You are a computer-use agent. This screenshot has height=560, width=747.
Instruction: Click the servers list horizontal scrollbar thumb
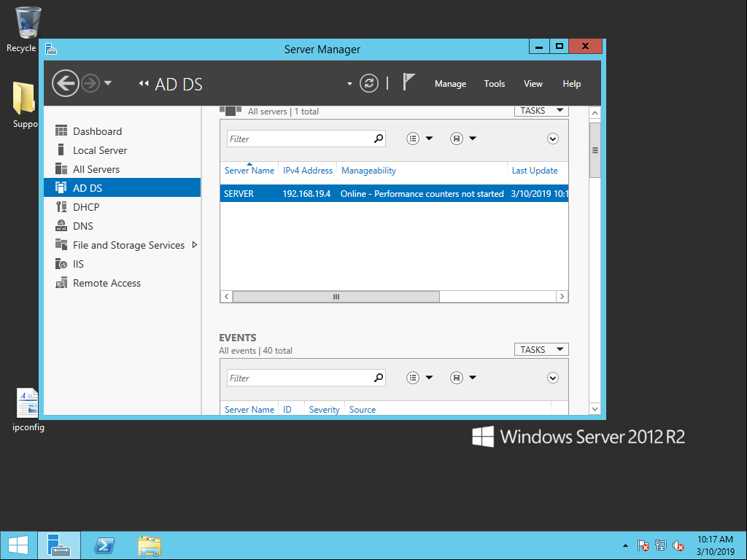[336, 297]
